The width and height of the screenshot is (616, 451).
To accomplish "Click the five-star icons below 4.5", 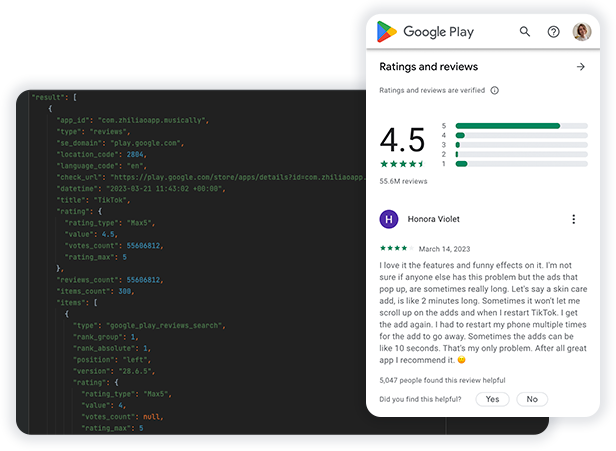I will (402, 164).
